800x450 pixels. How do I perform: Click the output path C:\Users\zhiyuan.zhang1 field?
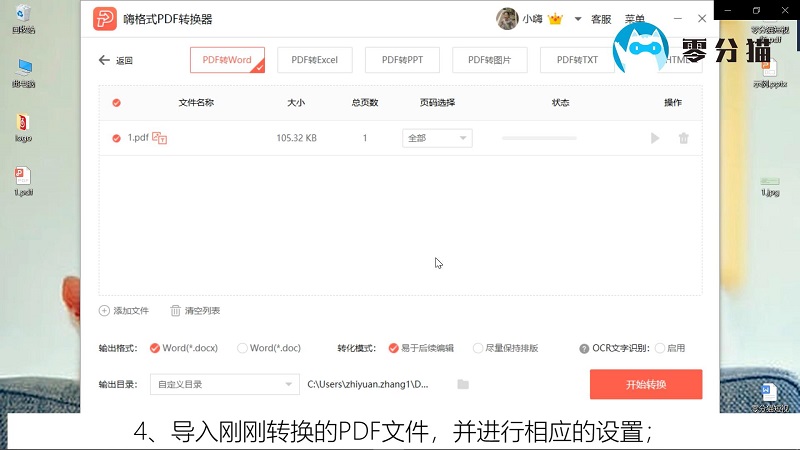[368, 384]
